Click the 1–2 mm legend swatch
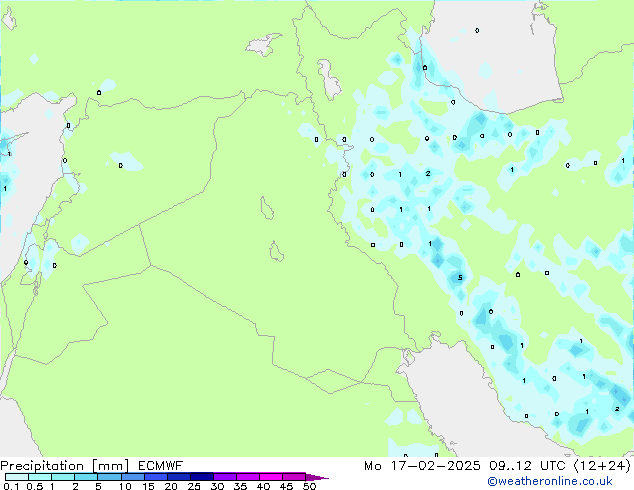This screenshot has height=490, width=634. pos(63,477)
